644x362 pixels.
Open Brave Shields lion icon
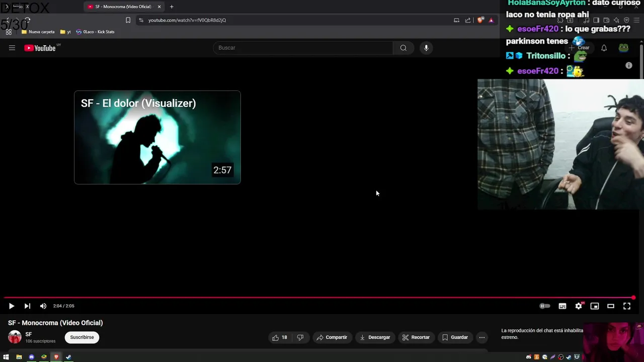pos(480,20)
